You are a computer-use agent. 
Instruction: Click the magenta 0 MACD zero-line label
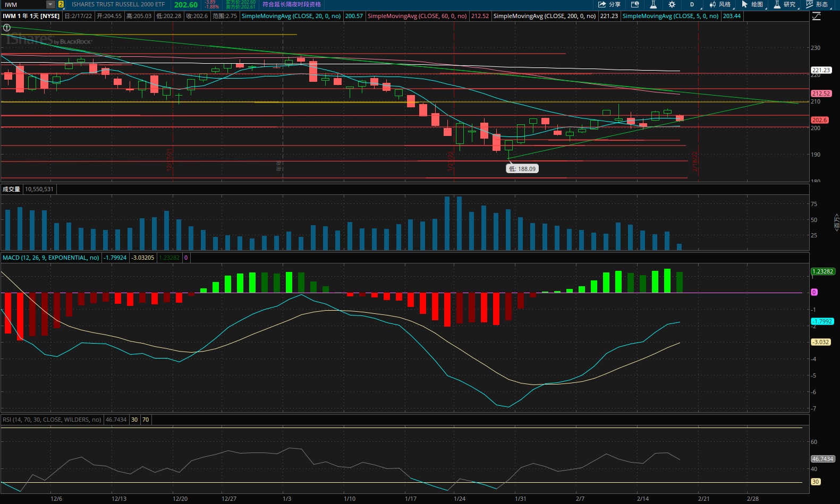[814, 292]
